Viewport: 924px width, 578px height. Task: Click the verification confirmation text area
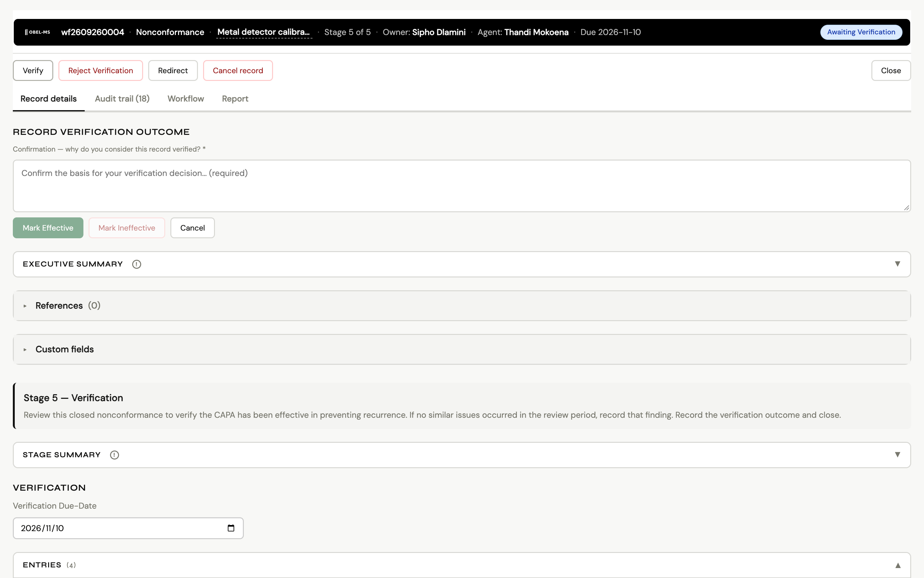click(x=462, y=186)
